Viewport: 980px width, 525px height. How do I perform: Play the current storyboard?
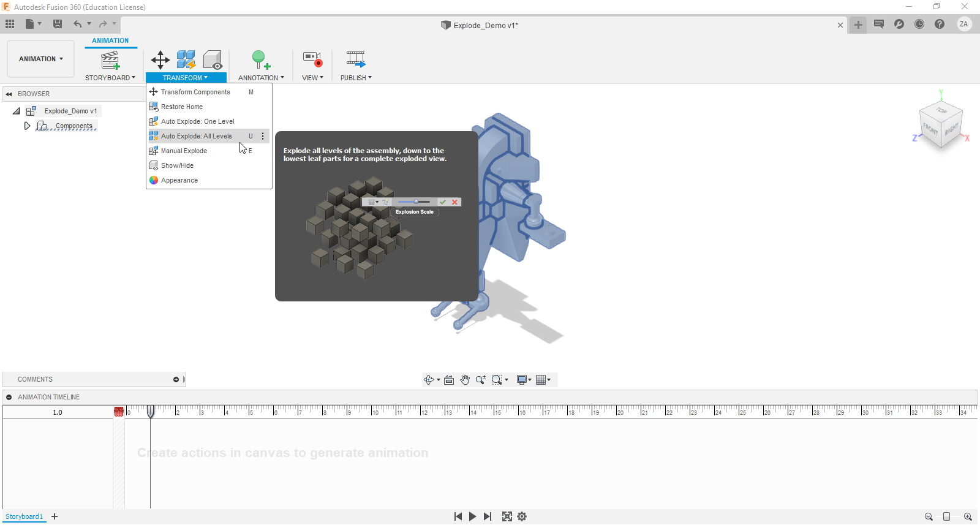[x=473, y=516]
